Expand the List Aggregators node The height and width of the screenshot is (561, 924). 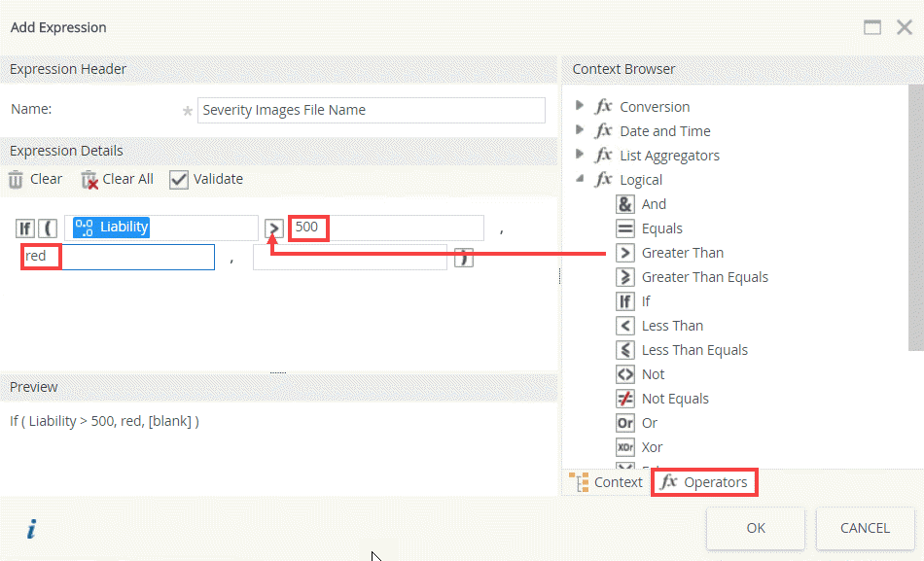point(581,155)
